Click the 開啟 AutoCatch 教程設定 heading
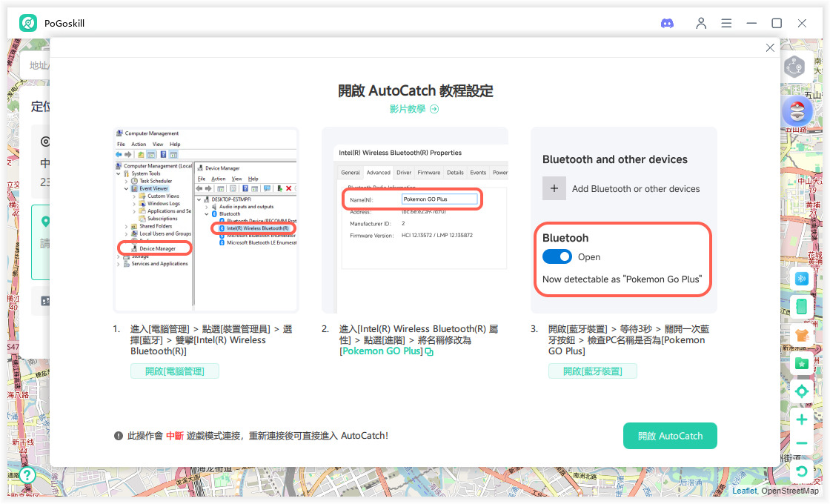 point(416,90)
